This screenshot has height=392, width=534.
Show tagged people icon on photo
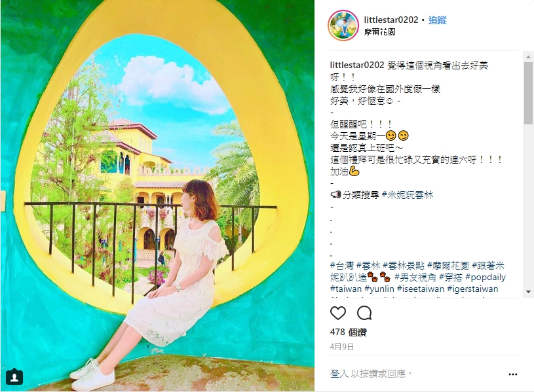(x=14, y=377)
